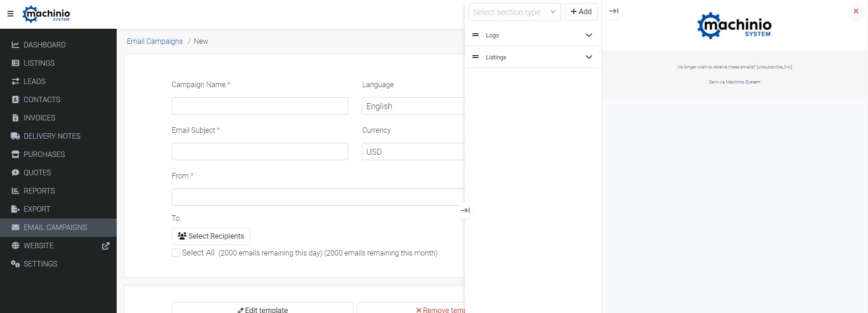Click the collapse arrow on panel edge

465,210
